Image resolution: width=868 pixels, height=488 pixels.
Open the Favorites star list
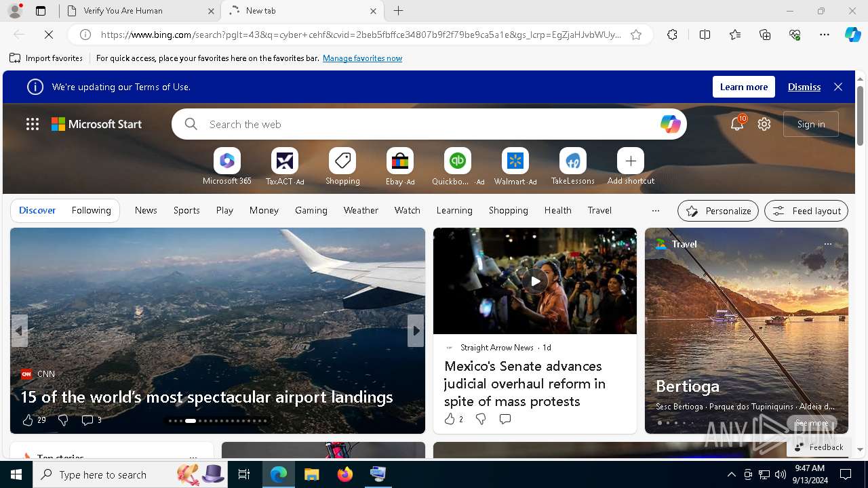735,35
